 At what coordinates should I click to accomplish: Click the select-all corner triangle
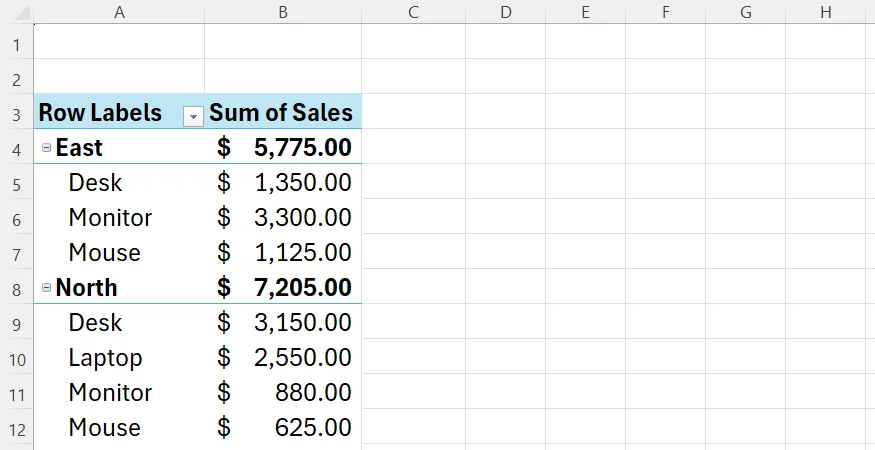coord(22,12)
